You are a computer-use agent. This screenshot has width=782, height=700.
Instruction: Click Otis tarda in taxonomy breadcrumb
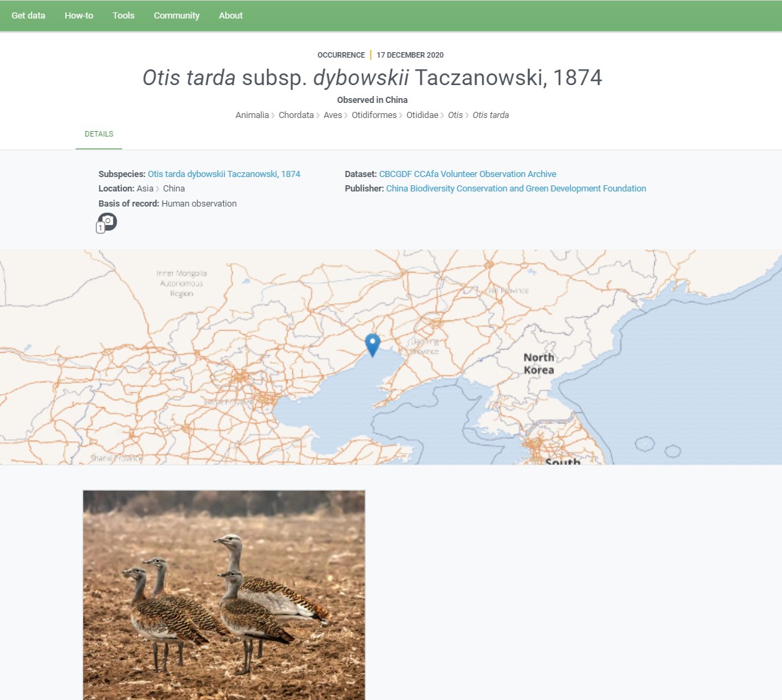click(491, 115)
